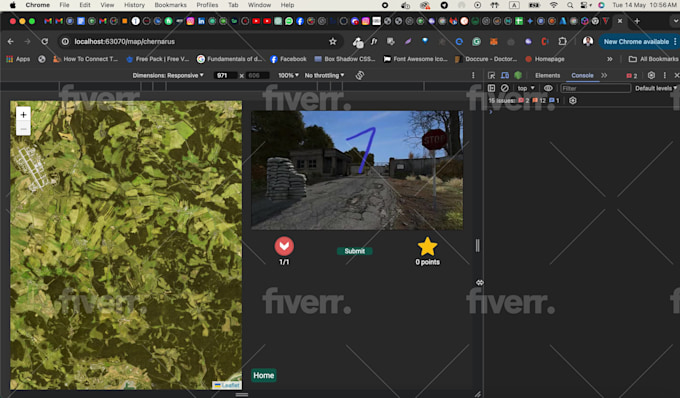This screenshot has width=680, height=398.
Task: Open Default levels dropdown
Action: pyautogui.click(x=656, y=88)
